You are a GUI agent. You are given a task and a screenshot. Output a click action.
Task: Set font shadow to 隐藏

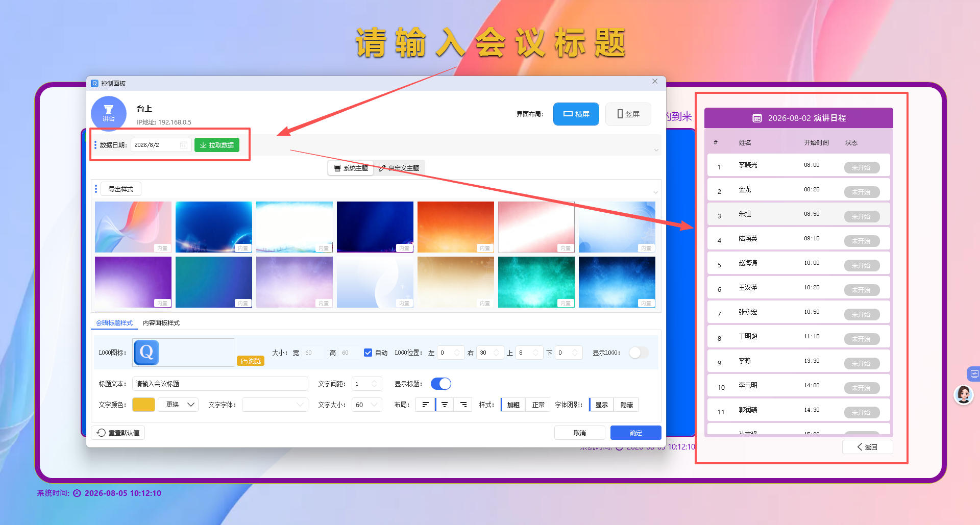coord(626,405)
